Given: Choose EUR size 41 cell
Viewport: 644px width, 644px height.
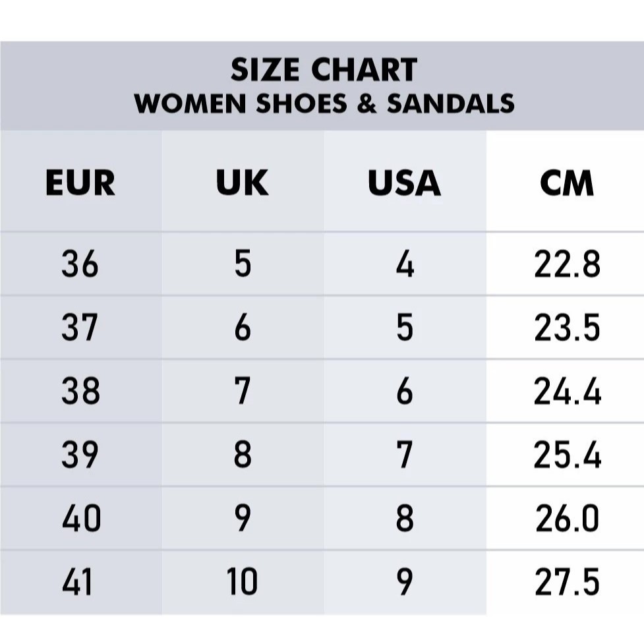Looking at the screenshot, I should pyautogui.click(x=78, y=583).
